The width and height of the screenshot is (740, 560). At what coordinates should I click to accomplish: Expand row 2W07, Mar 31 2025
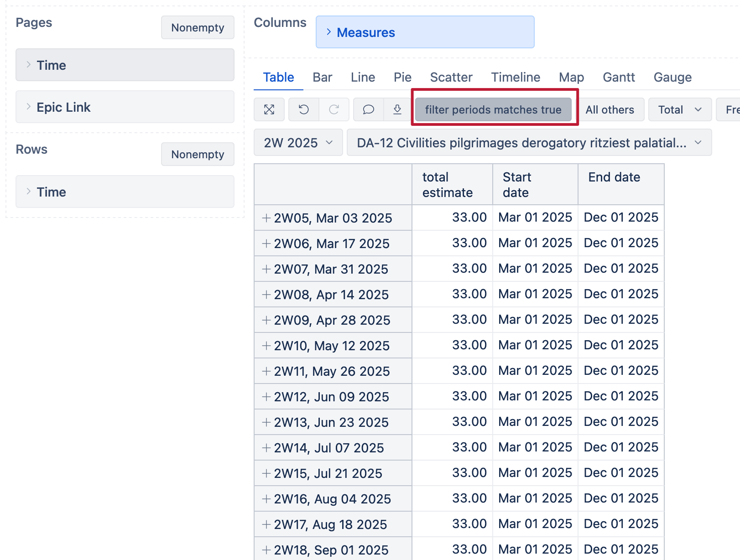[266, 269]
